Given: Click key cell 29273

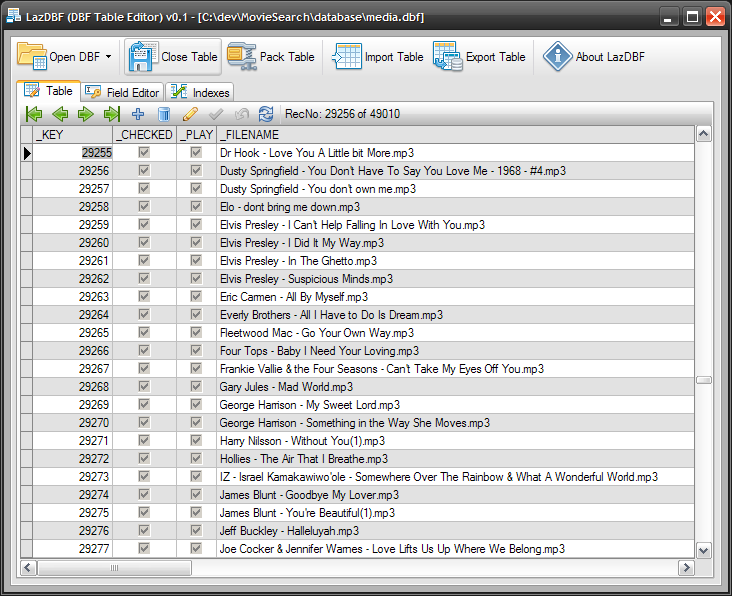Looking at the screenshot, I should click(72, 477).
